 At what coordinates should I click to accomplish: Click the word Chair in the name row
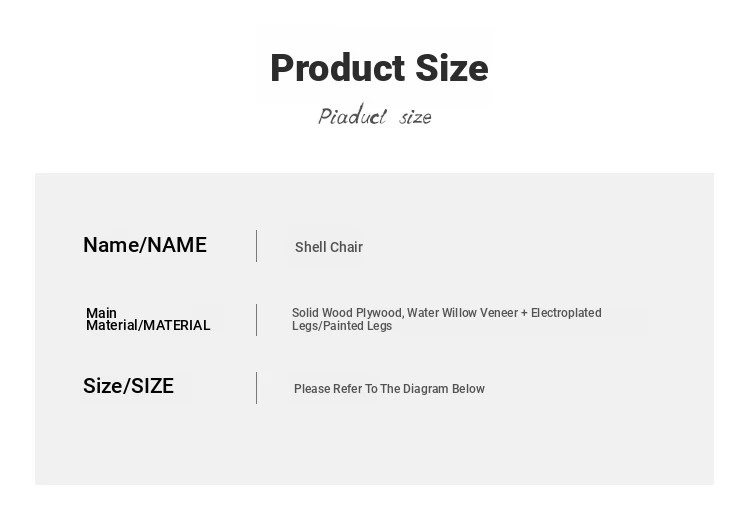(346, 247)
